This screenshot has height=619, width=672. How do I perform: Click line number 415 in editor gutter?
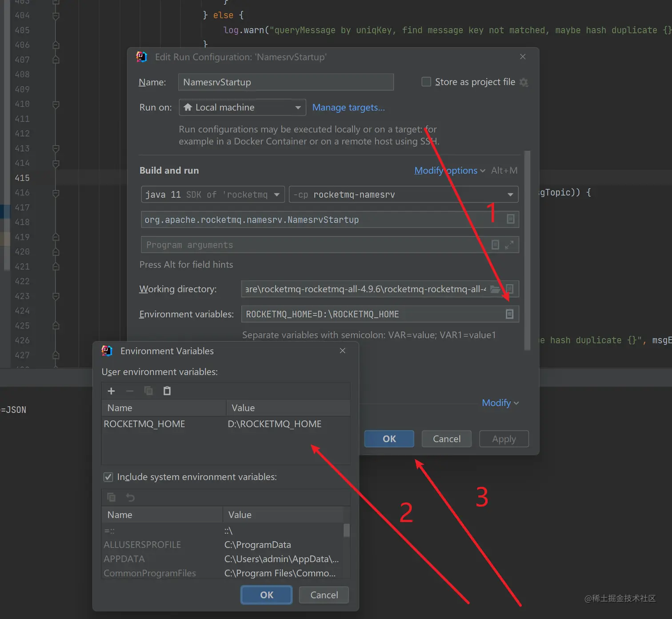pyautogui.click(x=22, y=178)
